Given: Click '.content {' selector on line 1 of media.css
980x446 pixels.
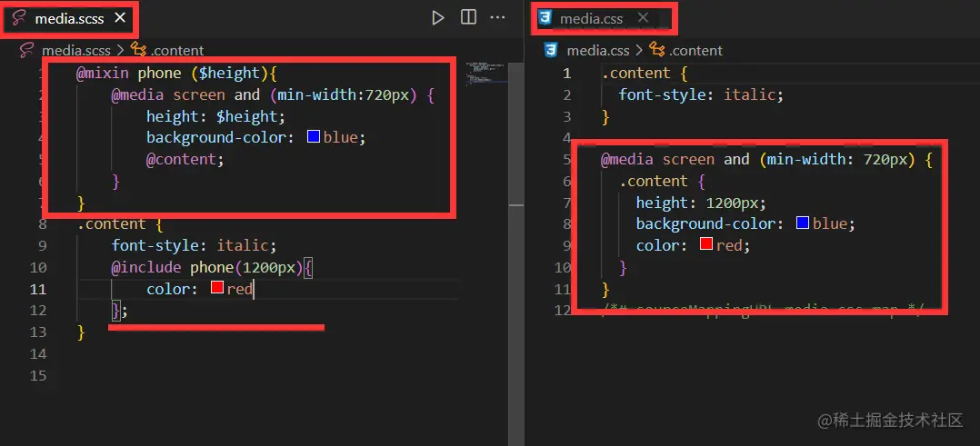Looking at the screenshot, I should tap(645, 74).
